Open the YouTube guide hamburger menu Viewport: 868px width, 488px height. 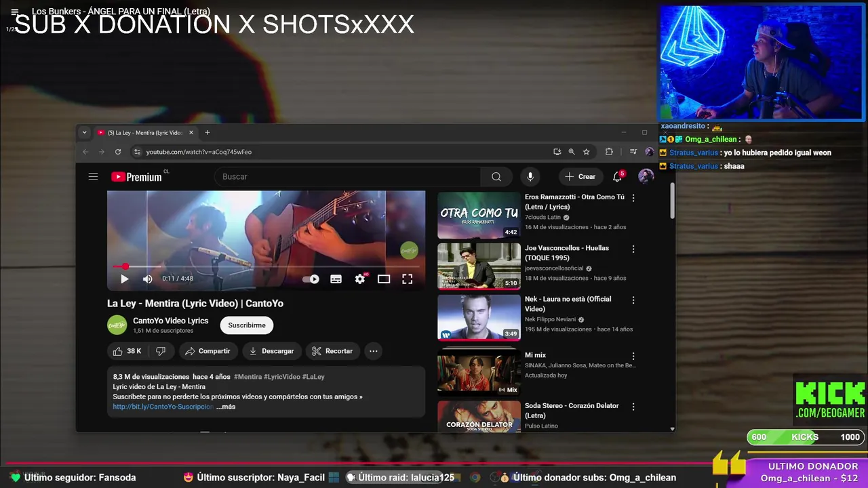point(93,177)
